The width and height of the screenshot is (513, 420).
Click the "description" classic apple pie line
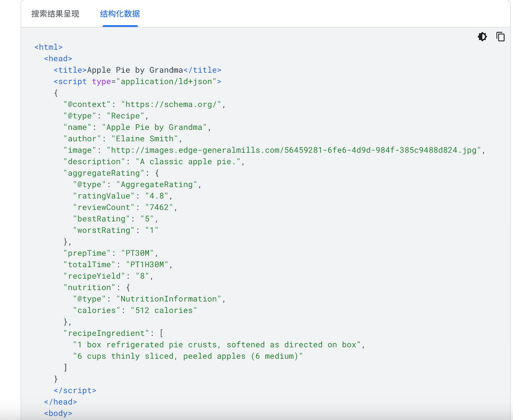click(x=154, y=162)
